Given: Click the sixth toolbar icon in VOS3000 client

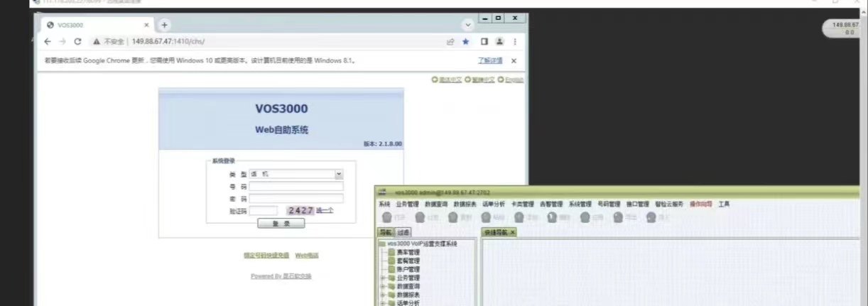Looking at the screenshot, I should tap(552, 218).
